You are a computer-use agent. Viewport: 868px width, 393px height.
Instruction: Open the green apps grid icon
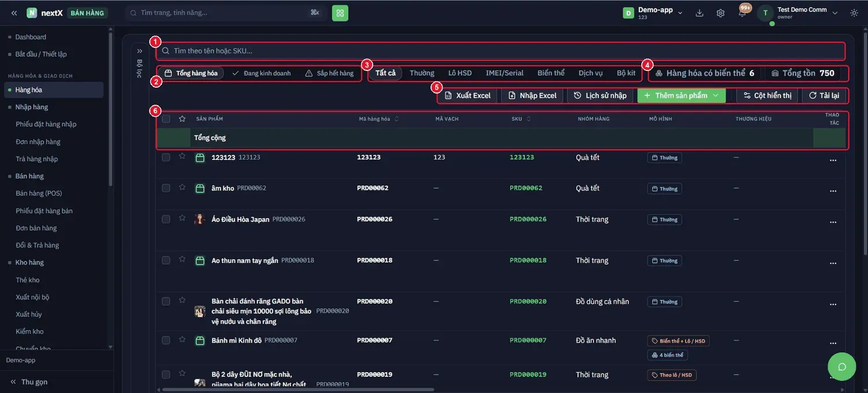[x=340, y=13]
